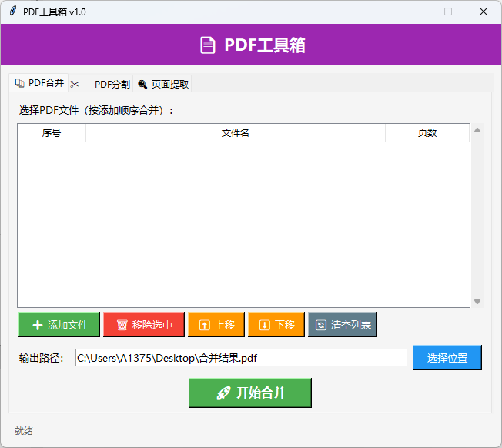Click the 页数 column header
Image resolution: width=502 pixels, height=448 pixels.
[x=427, y=133]
